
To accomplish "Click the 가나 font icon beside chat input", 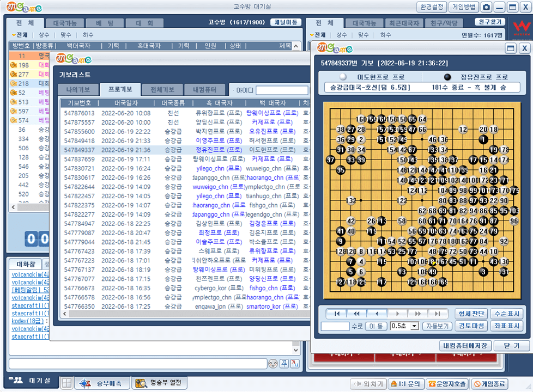I will 295,364.
